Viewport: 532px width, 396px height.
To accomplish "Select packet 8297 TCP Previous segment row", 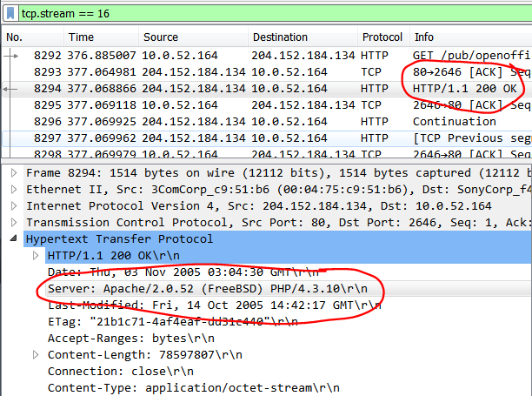I will [267, 138].
